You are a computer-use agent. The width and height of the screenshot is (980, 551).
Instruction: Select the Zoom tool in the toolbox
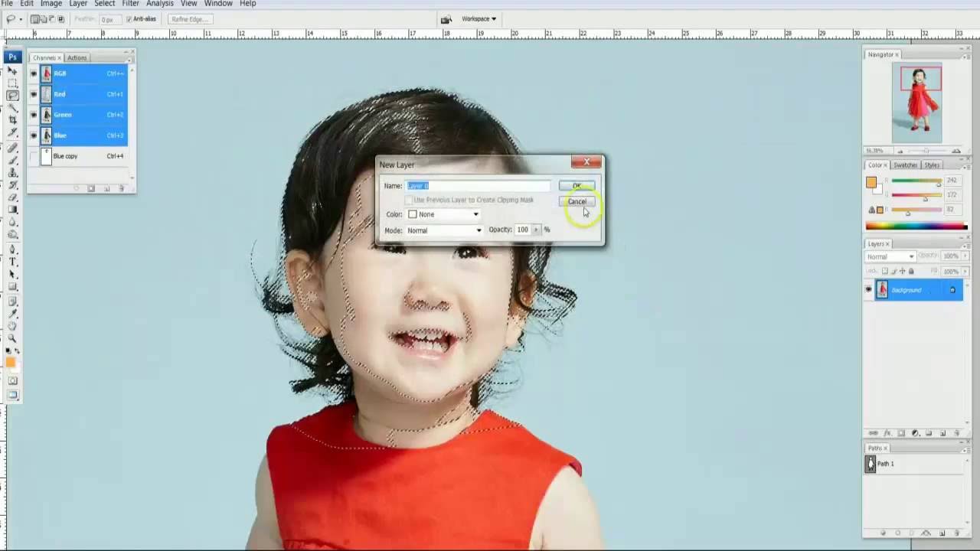pyautogui.click(x=13, y=337)
